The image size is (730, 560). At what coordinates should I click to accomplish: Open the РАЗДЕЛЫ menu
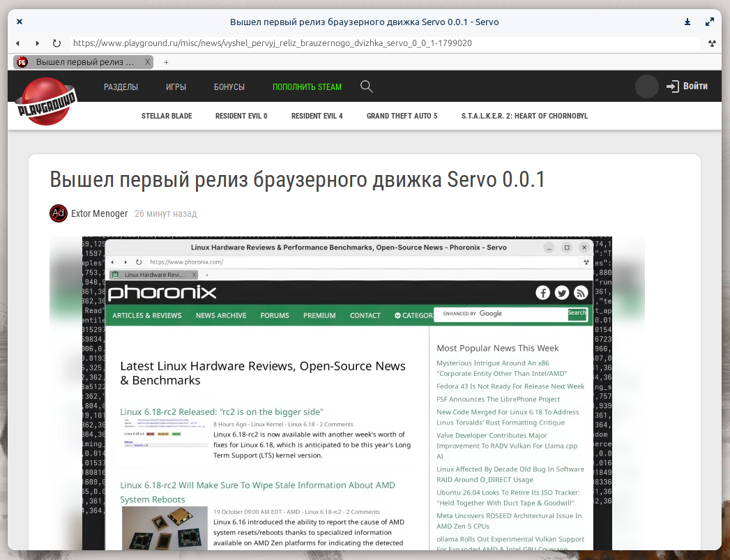[121, 87]
